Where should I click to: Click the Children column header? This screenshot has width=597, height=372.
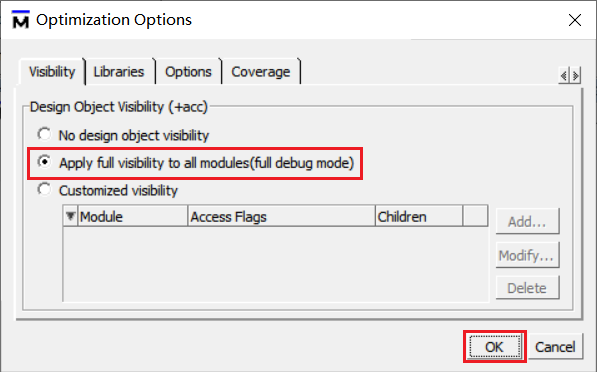click(x=419, y=216)
